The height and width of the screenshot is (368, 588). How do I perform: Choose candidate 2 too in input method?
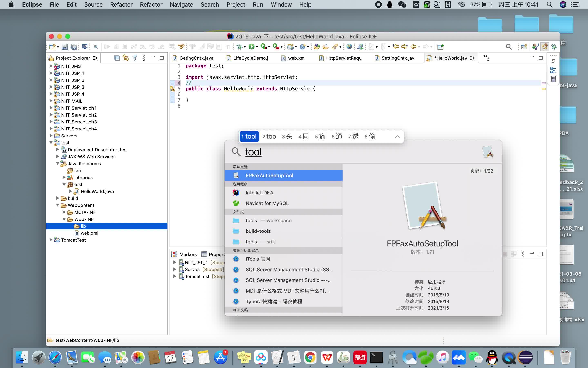(269, 137)
